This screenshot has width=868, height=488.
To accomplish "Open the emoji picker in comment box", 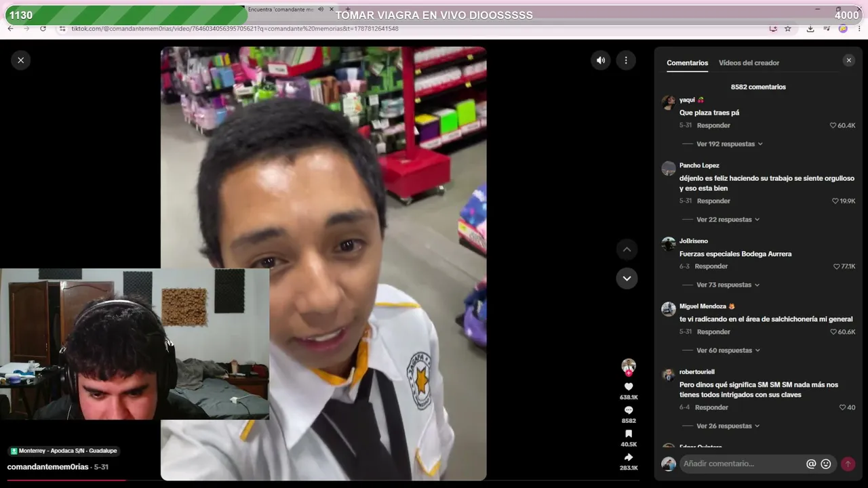I will pyautogui.click(x=826, y=464).
